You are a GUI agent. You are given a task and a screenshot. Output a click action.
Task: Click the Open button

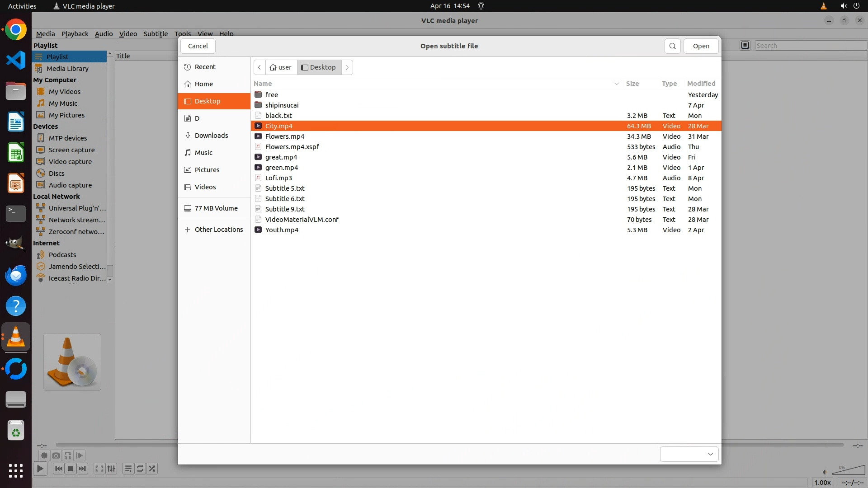pos(701,46)
